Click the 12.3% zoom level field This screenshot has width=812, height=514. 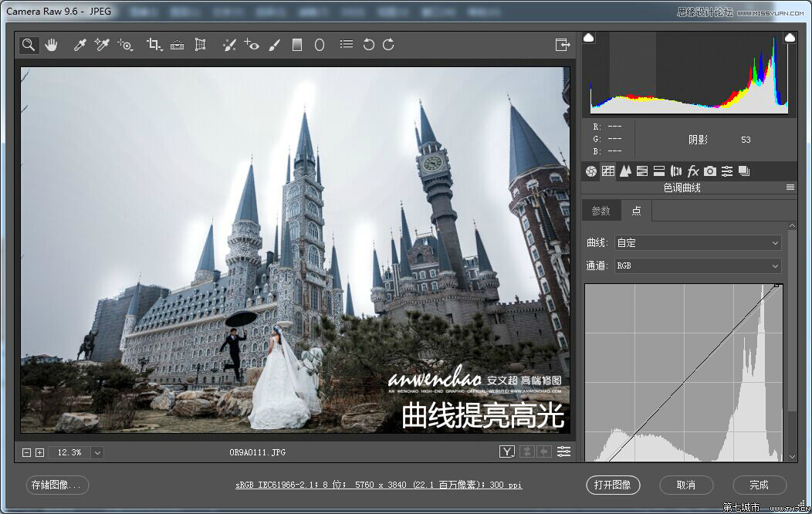[70, 452]
